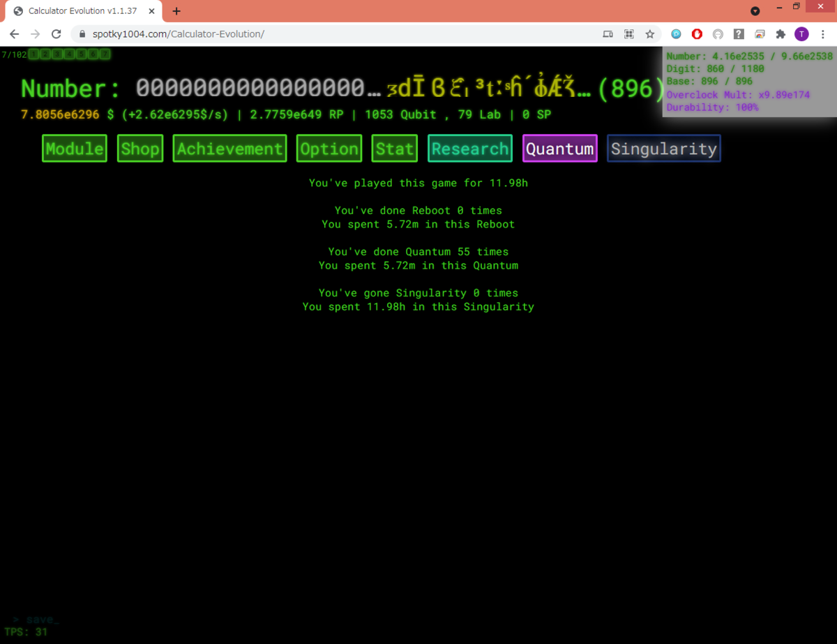This screenshot has height=644, width=837.
Task: Open the Shop tab
Action: 140,149
